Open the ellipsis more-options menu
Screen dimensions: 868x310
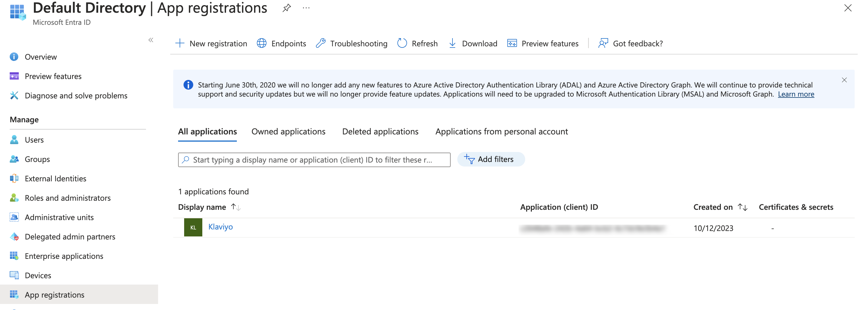pyautogui.click(x=306, y=8)
